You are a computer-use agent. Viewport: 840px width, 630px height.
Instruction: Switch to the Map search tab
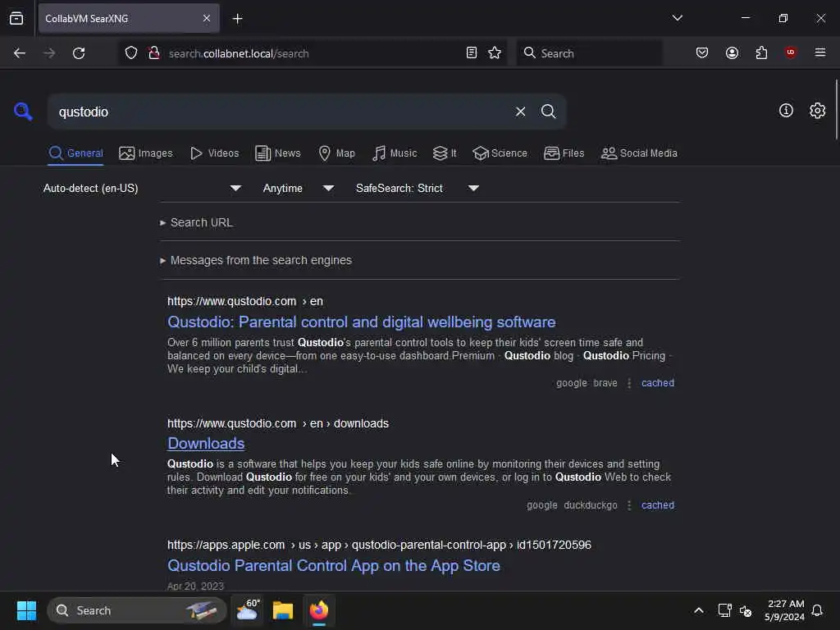pyautogui.click(x=336, y=153)
